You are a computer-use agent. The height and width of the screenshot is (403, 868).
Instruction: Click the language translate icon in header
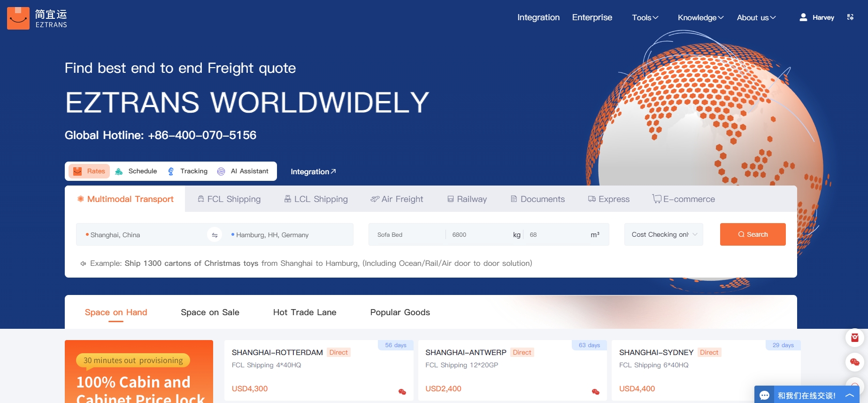pos(850,17)
